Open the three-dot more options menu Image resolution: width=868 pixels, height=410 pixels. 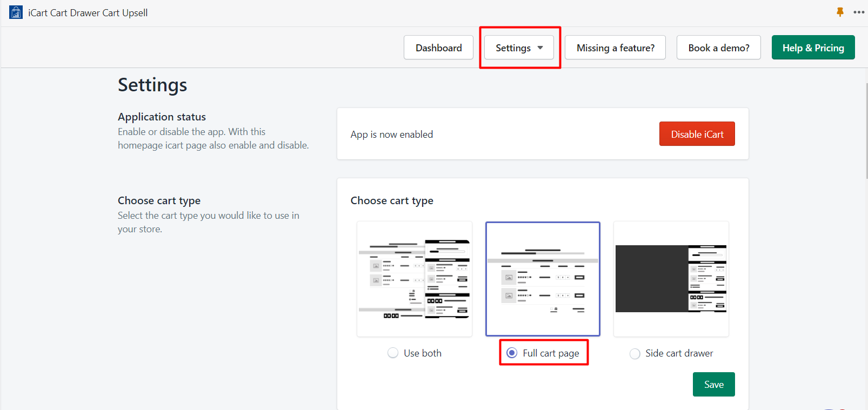pos(858,12)
